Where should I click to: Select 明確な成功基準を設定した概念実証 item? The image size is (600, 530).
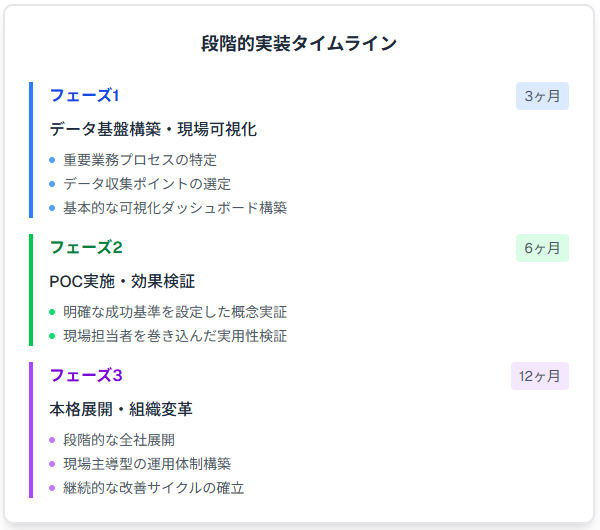[175, 311]
